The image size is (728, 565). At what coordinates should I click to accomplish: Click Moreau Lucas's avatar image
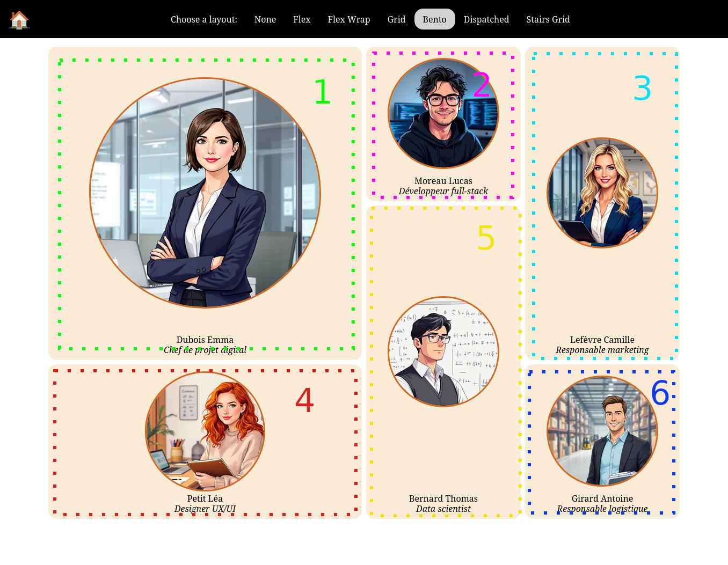(443, 114)
